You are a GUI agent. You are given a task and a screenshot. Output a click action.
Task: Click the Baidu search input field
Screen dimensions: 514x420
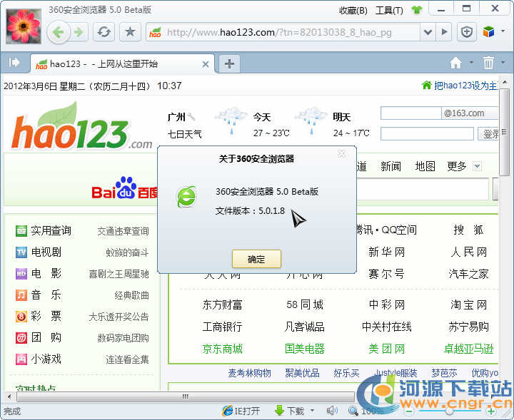423,189
